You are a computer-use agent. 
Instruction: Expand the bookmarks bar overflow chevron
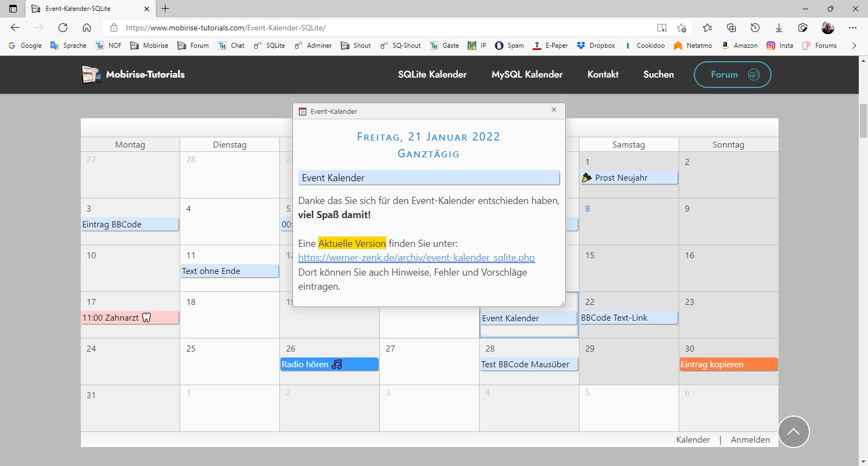coord(854,46)
